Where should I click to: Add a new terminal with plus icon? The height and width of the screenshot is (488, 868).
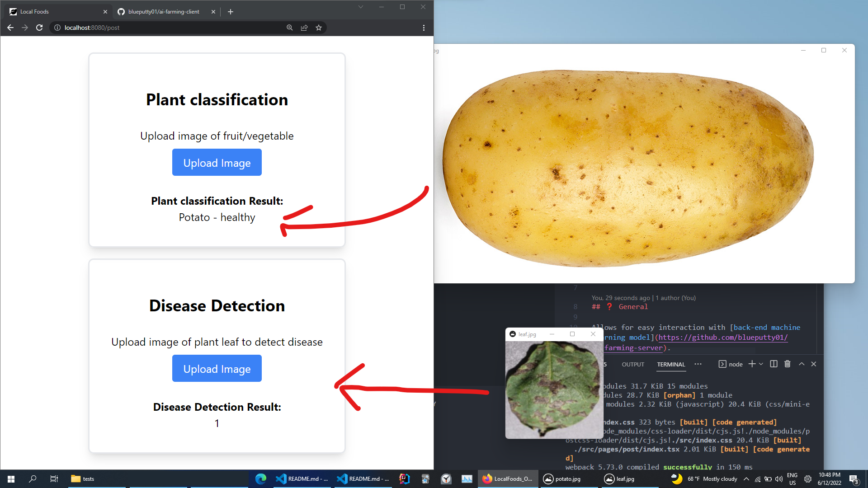[x=752, y=364]
